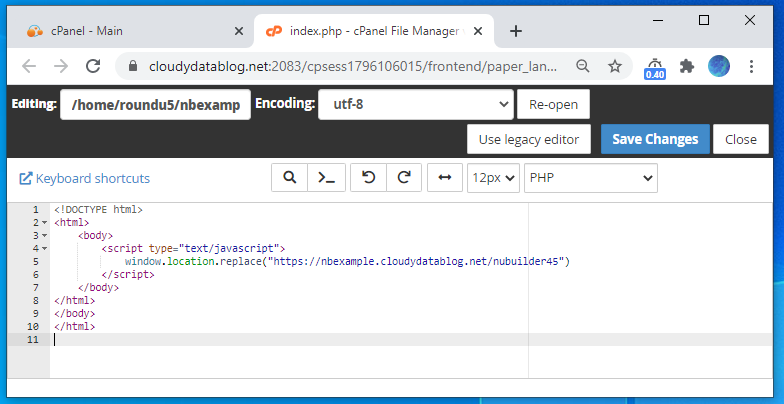The width and height of the screenshot is (784, 404).
Task: Open the PHP language mode dropdown
Action: click(x=590, y=178)
